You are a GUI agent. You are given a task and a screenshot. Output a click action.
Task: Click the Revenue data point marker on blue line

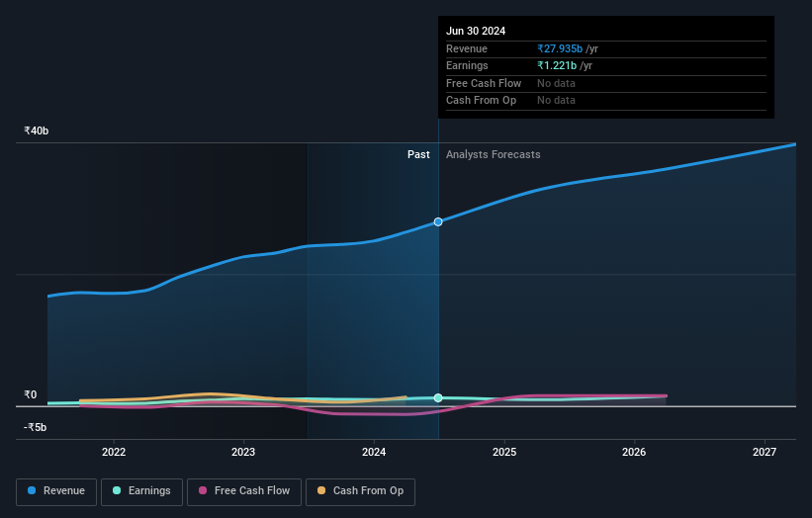click(438, 222)
